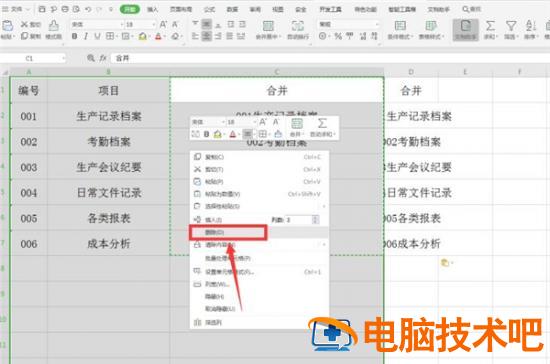Click the ribbon red font color button

[158, 36]
